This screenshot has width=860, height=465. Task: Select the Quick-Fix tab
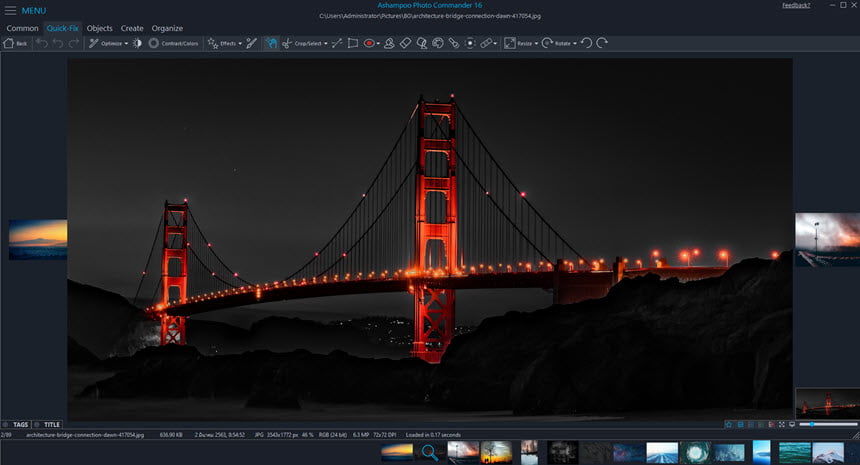(x=63, y=28)
